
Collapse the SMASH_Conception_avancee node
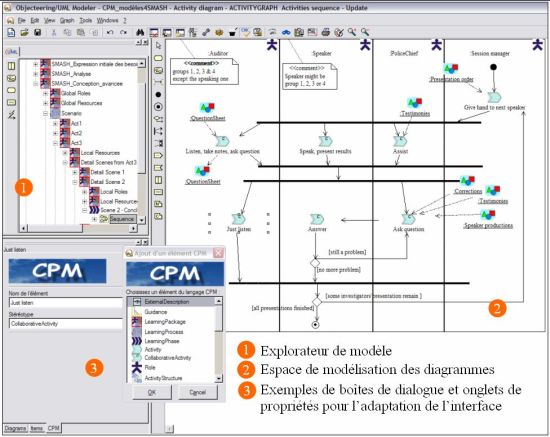pos(35,84)
